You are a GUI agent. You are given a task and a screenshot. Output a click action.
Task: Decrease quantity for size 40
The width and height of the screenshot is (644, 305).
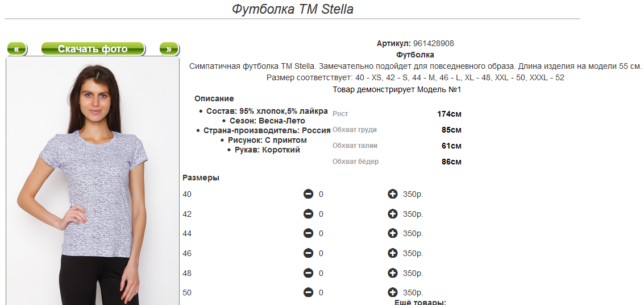coord(309,194)
